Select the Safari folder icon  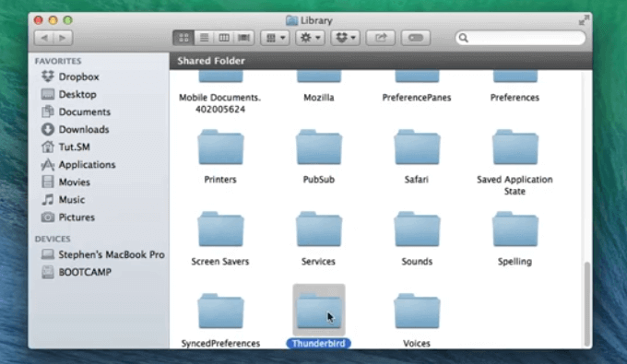[x=417, y=147]
